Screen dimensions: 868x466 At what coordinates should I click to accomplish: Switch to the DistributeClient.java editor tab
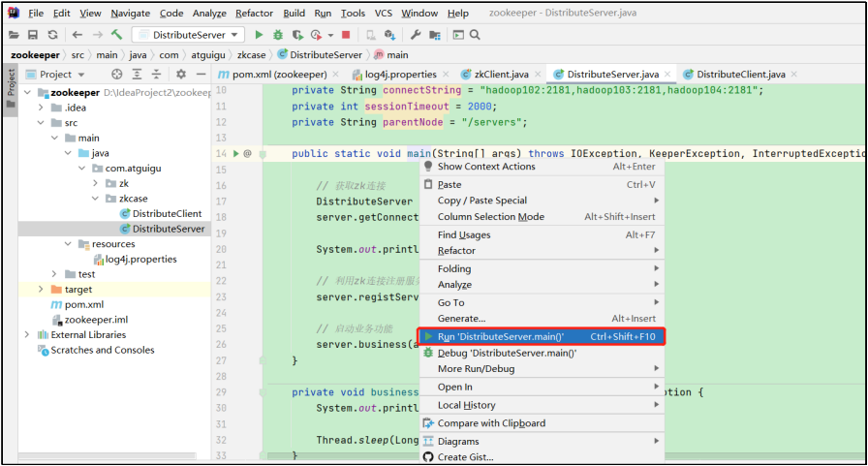[740, 74]
